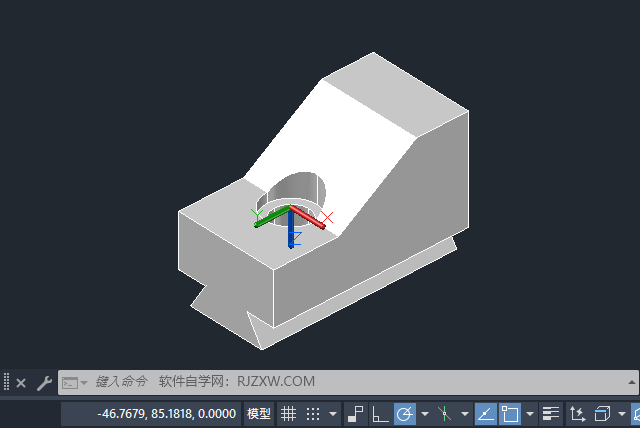Click dynamic UCS icon in status bar
Viewport: 640px width, 428px height.
[577, 414]
